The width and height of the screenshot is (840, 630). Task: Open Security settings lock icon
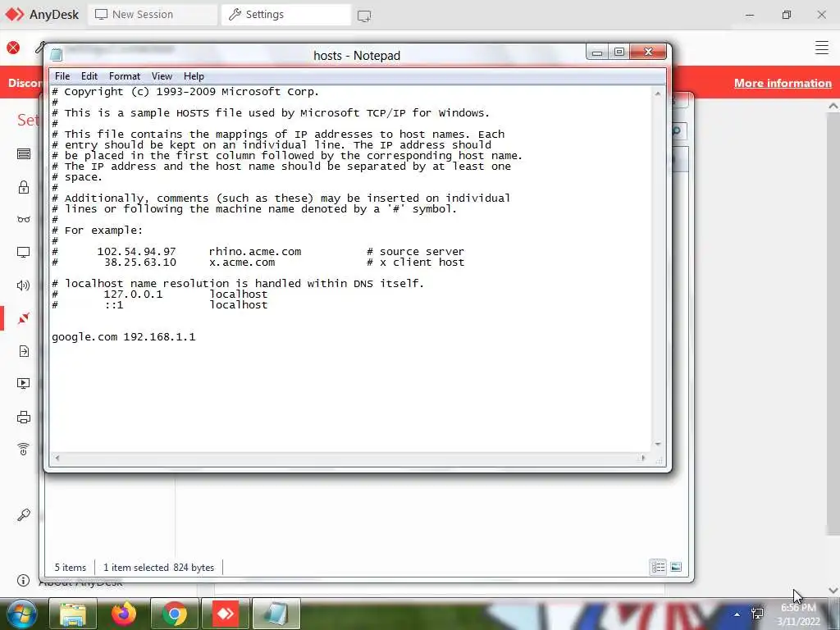[x=24, y=187]
